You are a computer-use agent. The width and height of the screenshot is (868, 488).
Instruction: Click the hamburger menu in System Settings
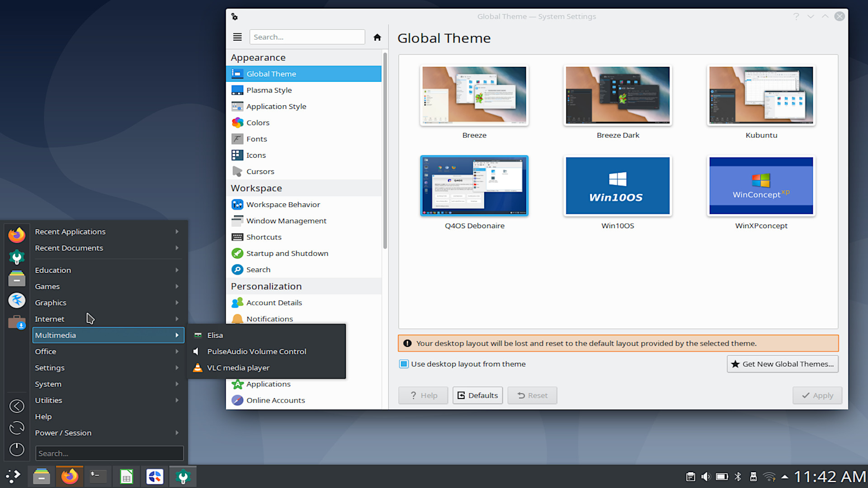(x=237, y=37)
